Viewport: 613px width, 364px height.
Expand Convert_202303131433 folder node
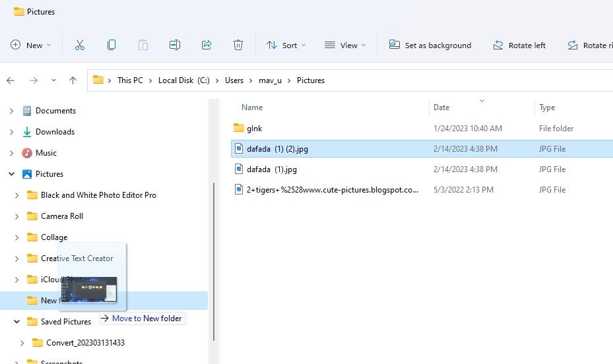click(x=22, y=343)
